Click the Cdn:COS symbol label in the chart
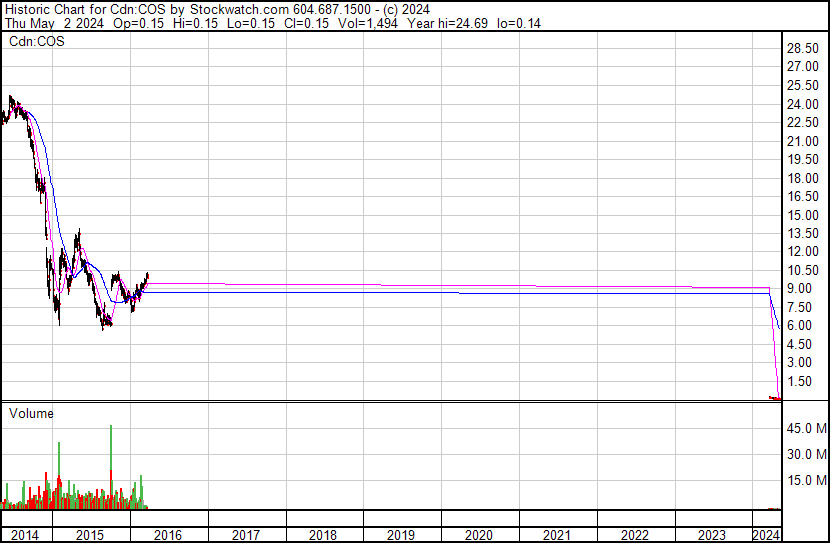 pos(36,42)
